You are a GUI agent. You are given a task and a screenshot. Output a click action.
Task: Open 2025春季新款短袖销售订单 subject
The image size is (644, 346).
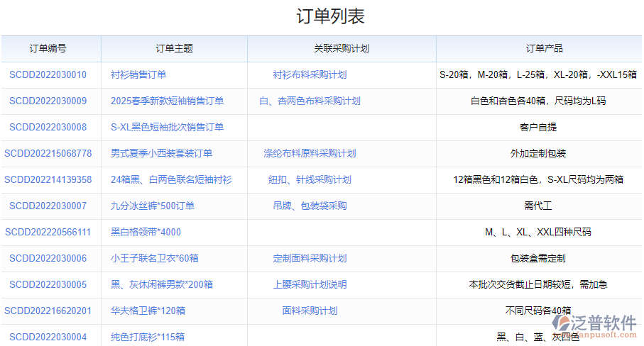(167, 101)
